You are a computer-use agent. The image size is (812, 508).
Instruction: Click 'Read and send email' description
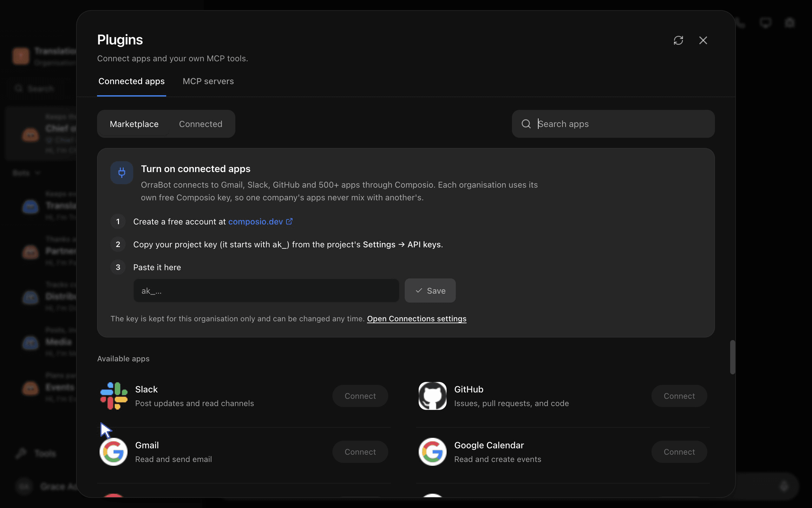pyautogui.click(x=174, y=459)
